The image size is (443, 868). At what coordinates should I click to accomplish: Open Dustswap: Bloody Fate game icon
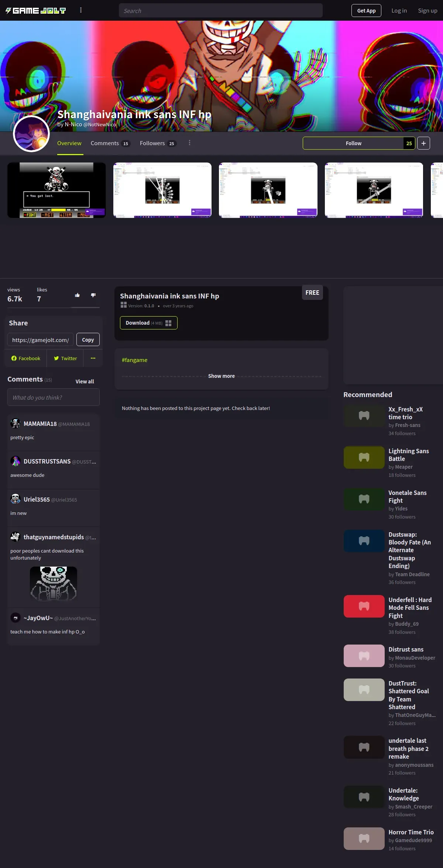pyautogui.click(x=364, y=541)
